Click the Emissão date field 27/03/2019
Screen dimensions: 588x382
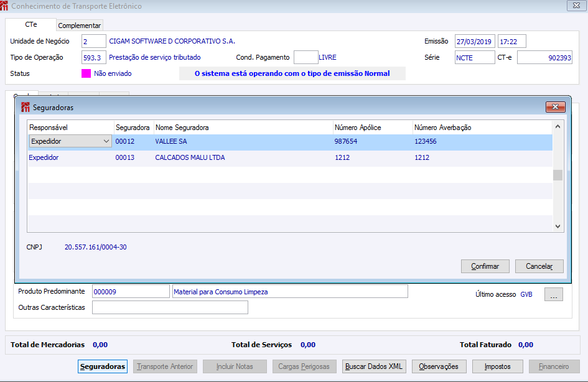click(475, 41)
